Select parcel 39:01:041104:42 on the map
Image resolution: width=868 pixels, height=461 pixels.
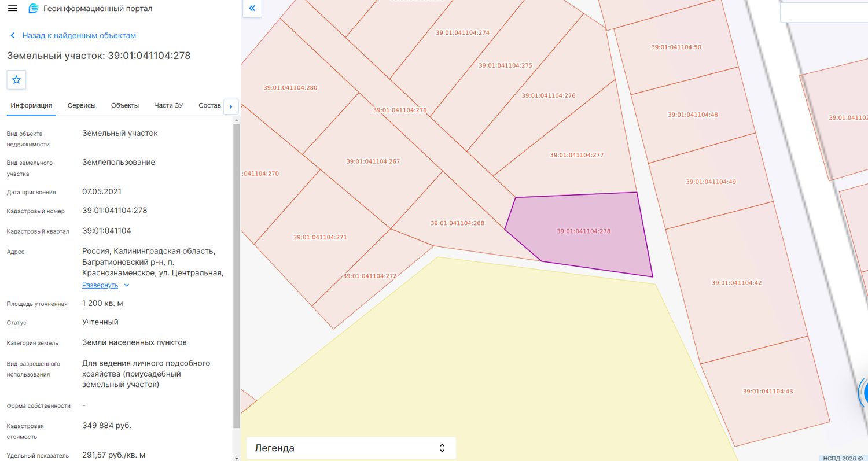coord(736,283)
